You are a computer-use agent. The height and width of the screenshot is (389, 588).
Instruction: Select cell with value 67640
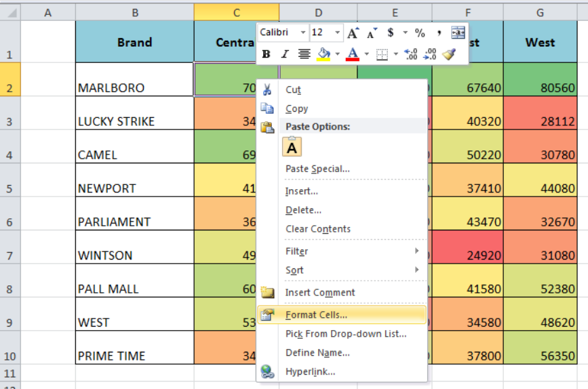[x=468, y=79]
